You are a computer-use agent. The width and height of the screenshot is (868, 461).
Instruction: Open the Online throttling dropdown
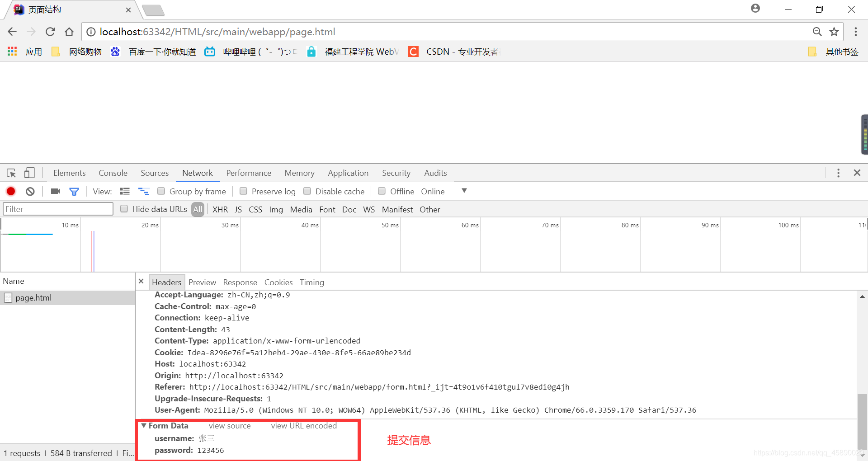click(443, 191)
